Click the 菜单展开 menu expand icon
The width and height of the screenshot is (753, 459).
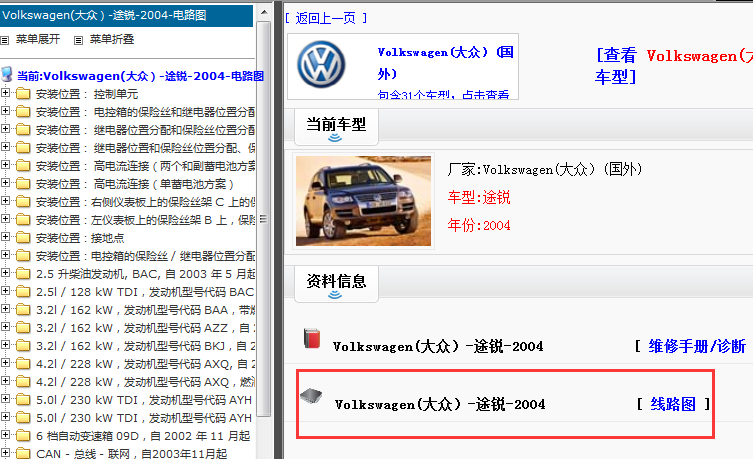pyautogui.click(x=5, y=40)
